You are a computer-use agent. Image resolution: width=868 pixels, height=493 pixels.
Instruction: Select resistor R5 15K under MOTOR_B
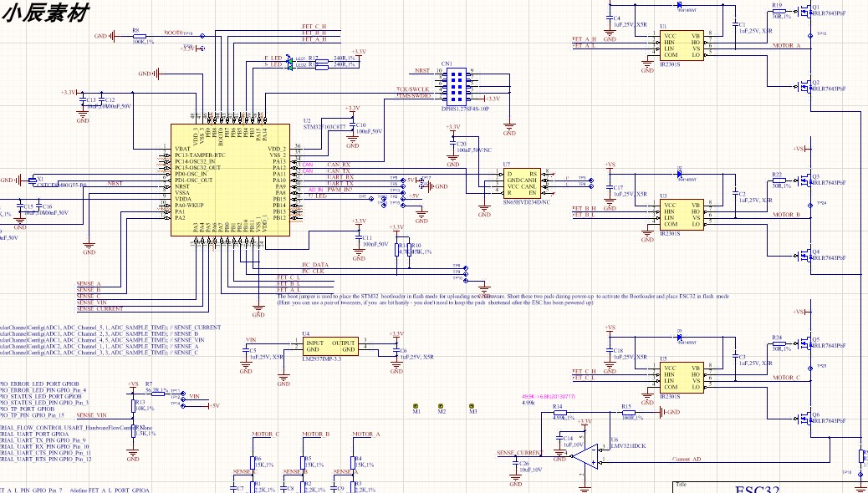[303, 463]
